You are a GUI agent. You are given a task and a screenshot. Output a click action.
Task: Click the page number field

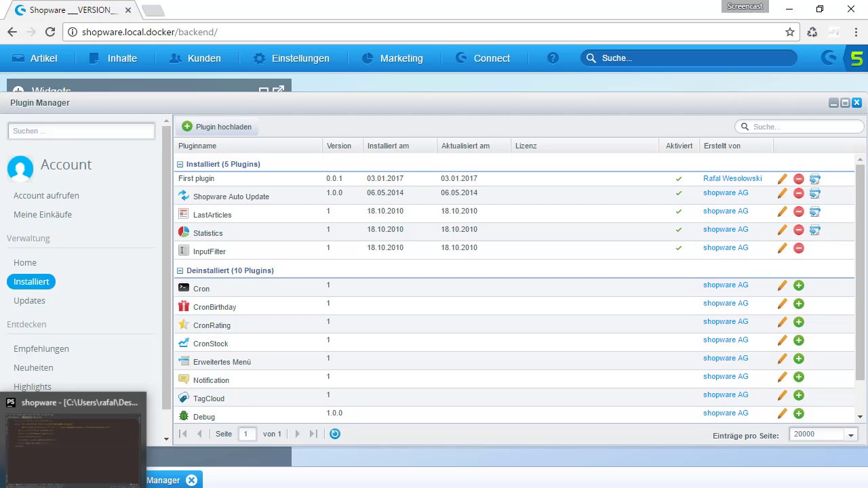(x=248, y=434)
